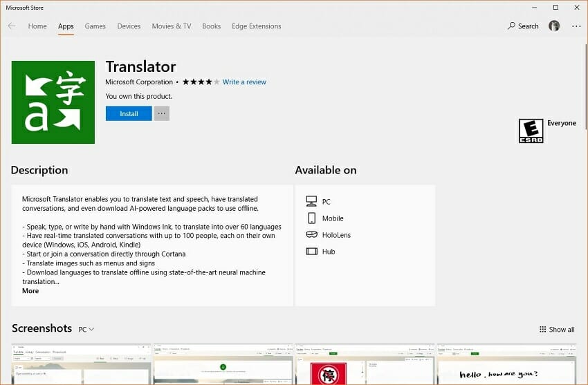Click the HoloLens device icon
Image resolution: width=588 pixels, height=385 pixels.
click(x=311, y=235)
